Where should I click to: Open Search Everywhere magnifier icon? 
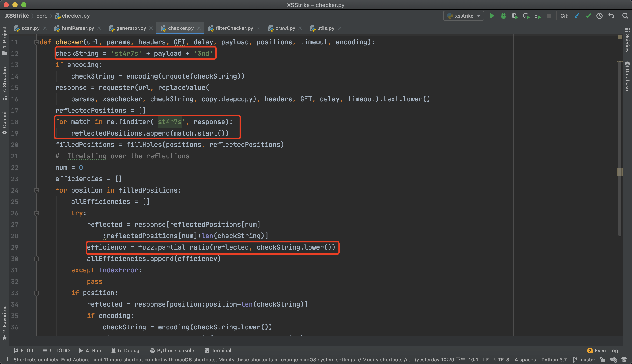coord(625,16)
